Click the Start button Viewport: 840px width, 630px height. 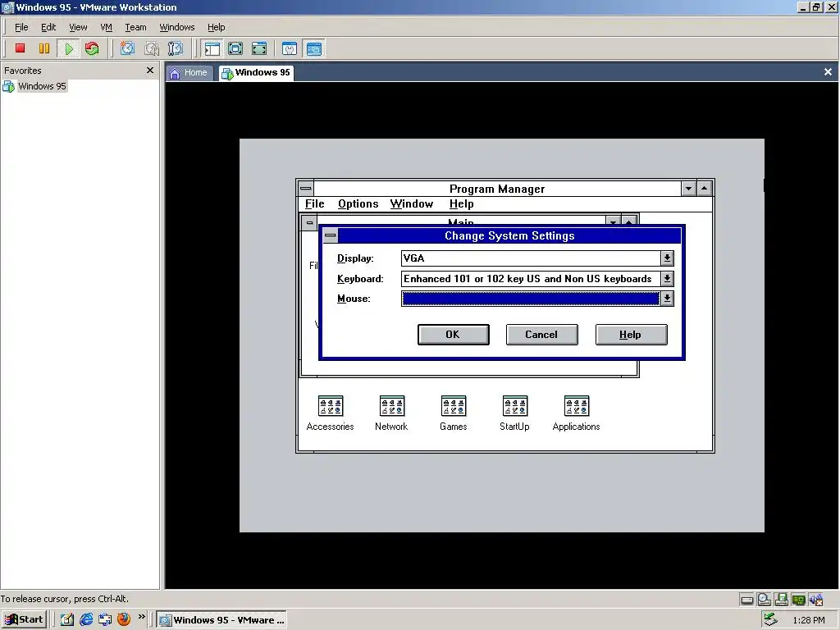click(24, 619)
